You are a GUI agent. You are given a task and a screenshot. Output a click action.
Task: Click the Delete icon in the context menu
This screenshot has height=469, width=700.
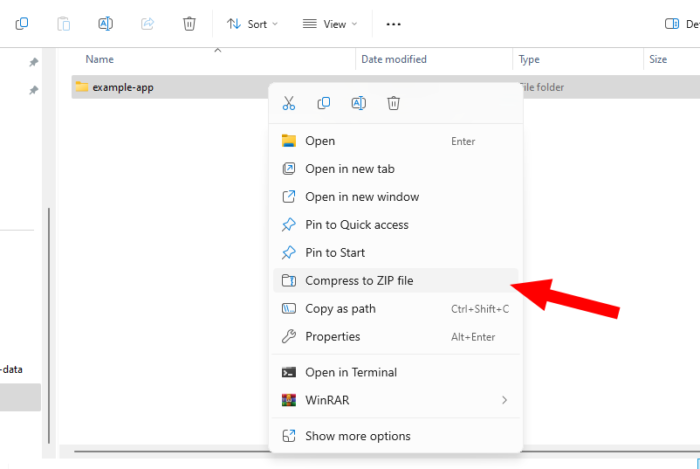(393, 103)
